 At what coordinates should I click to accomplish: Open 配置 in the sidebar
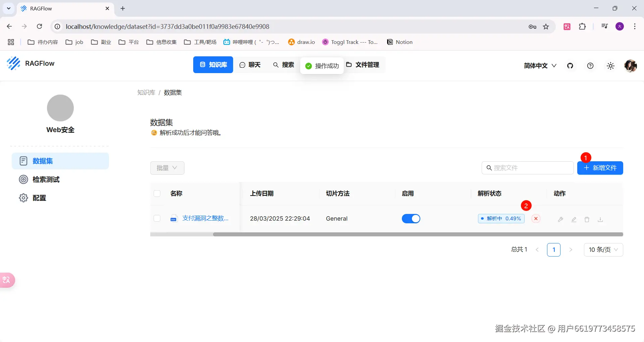(60, 198)
